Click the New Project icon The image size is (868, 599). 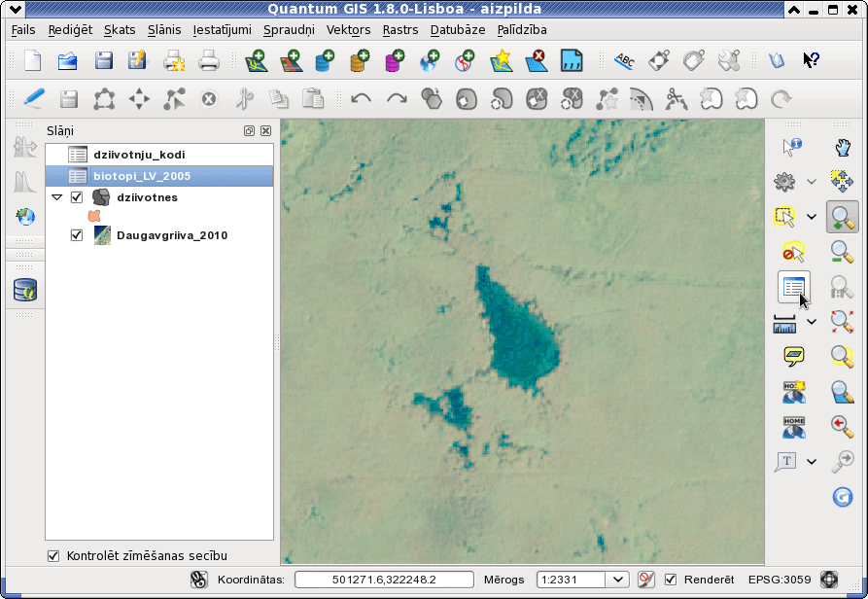click(x=33, y=60)
